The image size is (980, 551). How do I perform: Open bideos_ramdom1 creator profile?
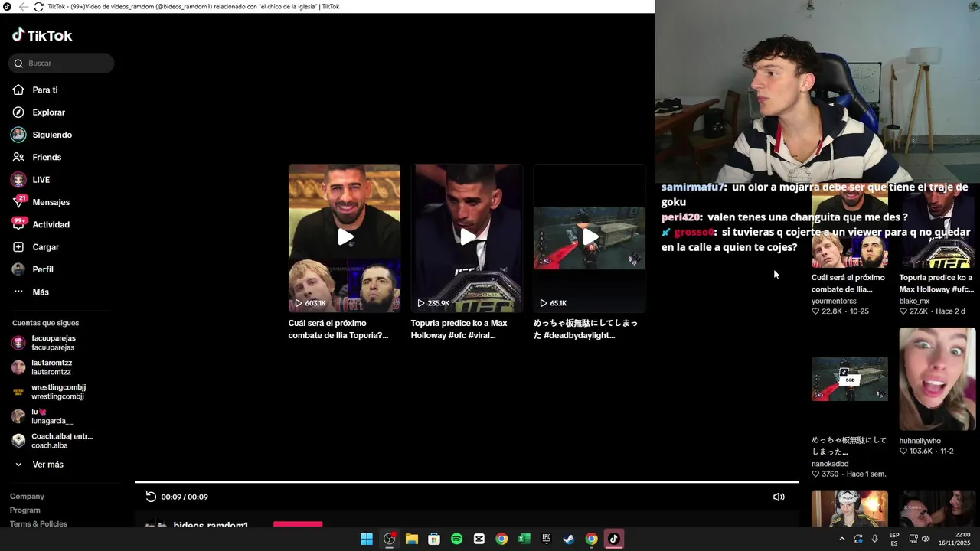(x=211, y=525)
